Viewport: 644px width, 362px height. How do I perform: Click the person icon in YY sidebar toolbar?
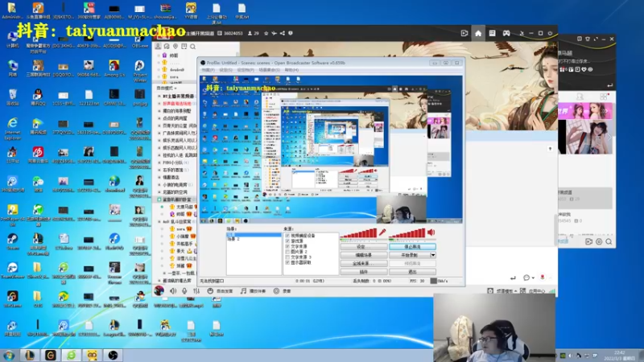click(158, 47)
